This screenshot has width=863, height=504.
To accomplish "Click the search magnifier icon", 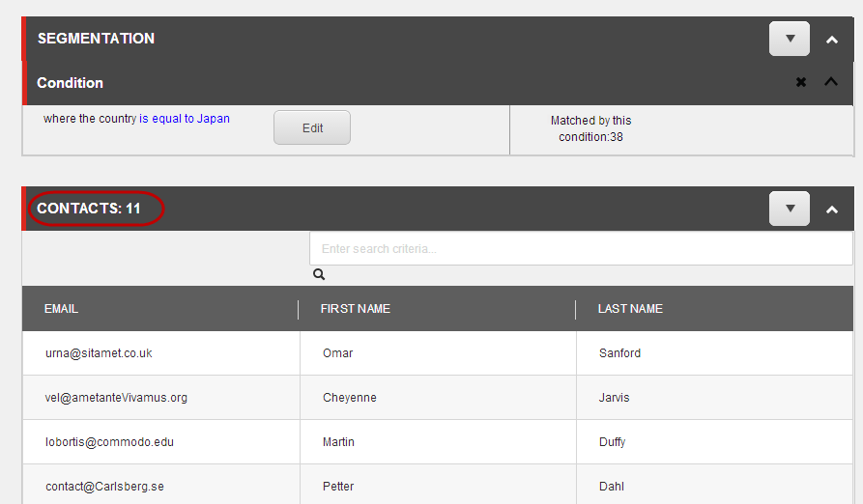I will click(319, 274).
